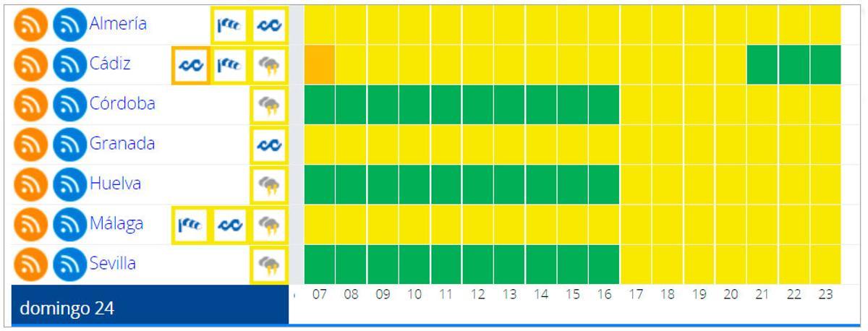Click the storm warning icon for Huelva

coord(269,186)
